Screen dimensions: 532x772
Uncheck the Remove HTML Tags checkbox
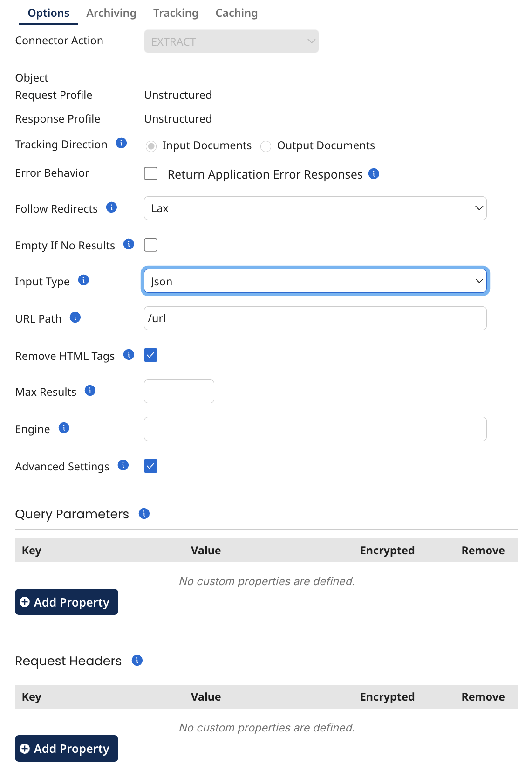(151, 355)
